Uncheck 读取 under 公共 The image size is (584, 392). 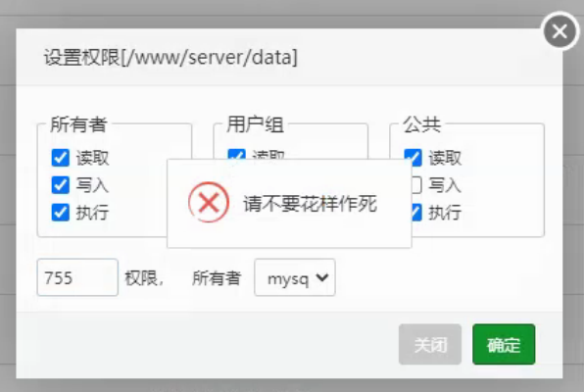413,158
